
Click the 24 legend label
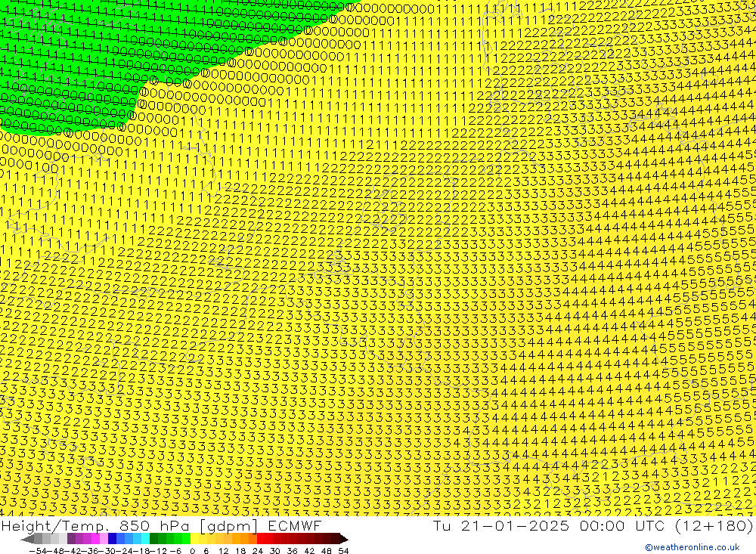(x=258, y=551)
